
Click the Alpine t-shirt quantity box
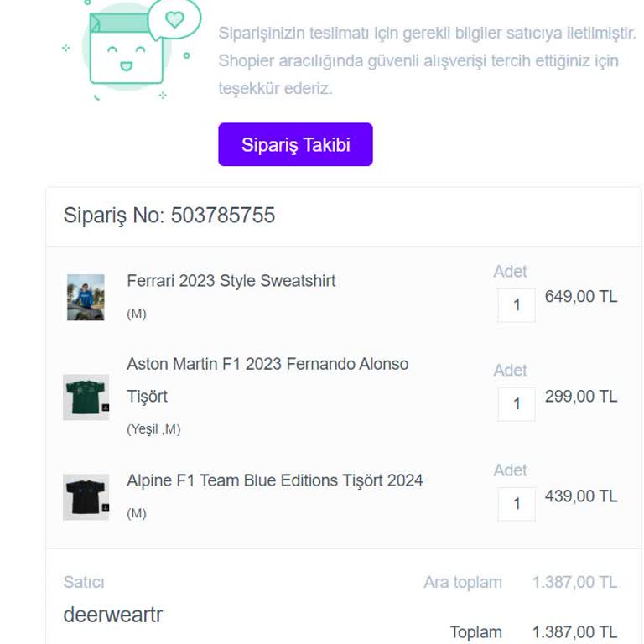pyautogui.click(x=516, y=503)
